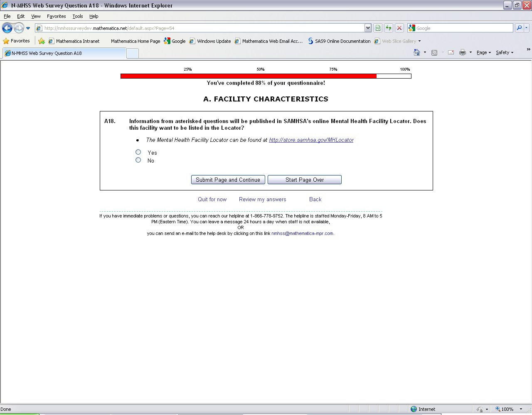Image resolution: width=532 pixels, height=415 pixels.
Task: Open the Favorites star button
Action: coord(17,41)
